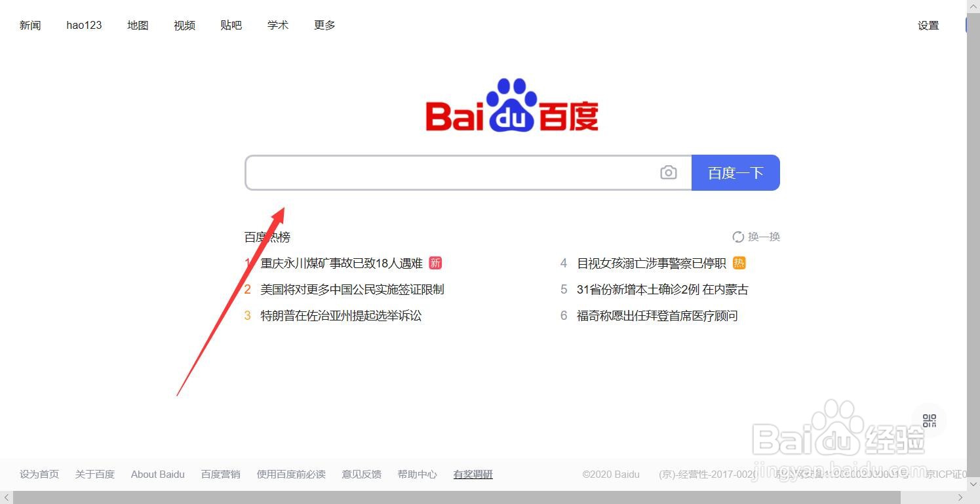Image resolution: width=980 pixels, height=504 pixels.
Task: Open the 设置 settings menu
Action: coord(928,26)
